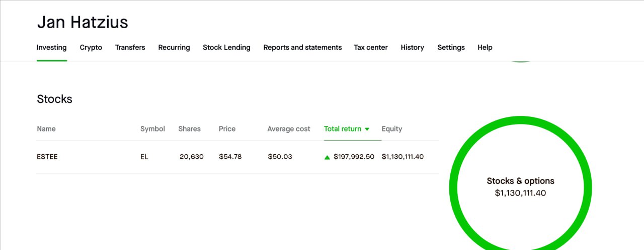Click the green up triangle return icon

pos(328,157)
